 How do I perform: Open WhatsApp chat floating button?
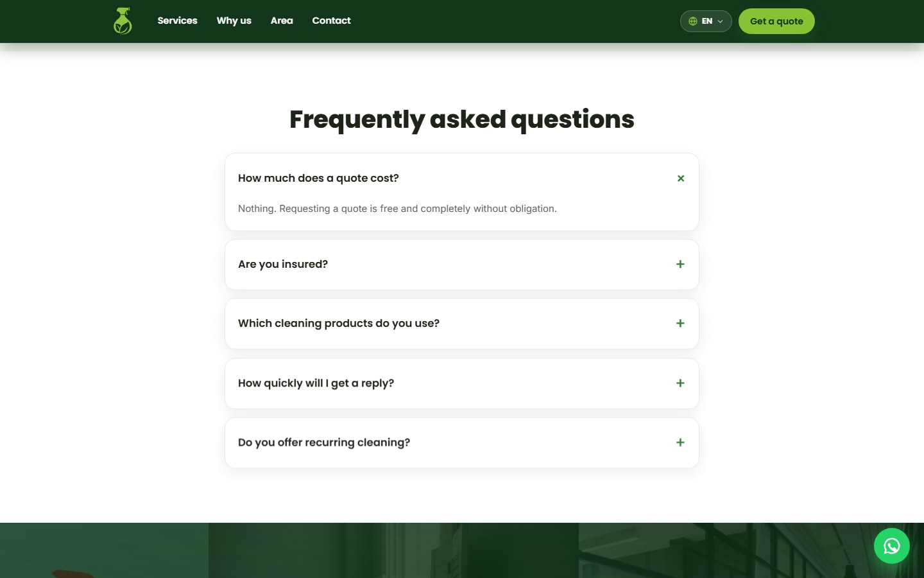(891, 546)
